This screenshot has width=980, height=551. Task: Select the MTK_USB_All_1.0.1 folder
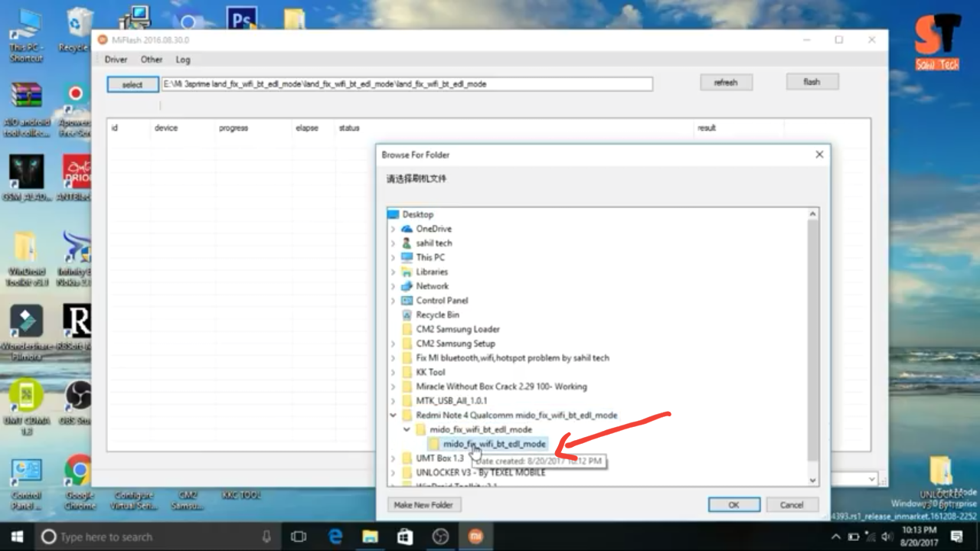[452, 400]
